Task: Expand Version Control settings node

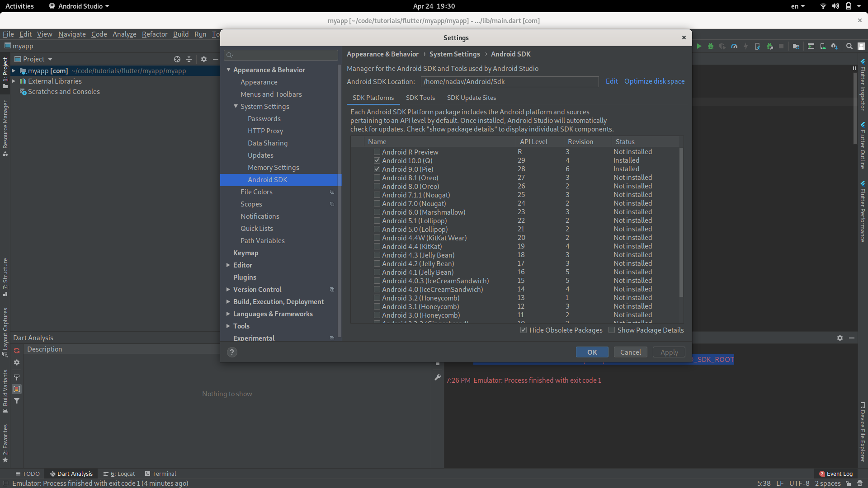Action: [x=228, y=290]
